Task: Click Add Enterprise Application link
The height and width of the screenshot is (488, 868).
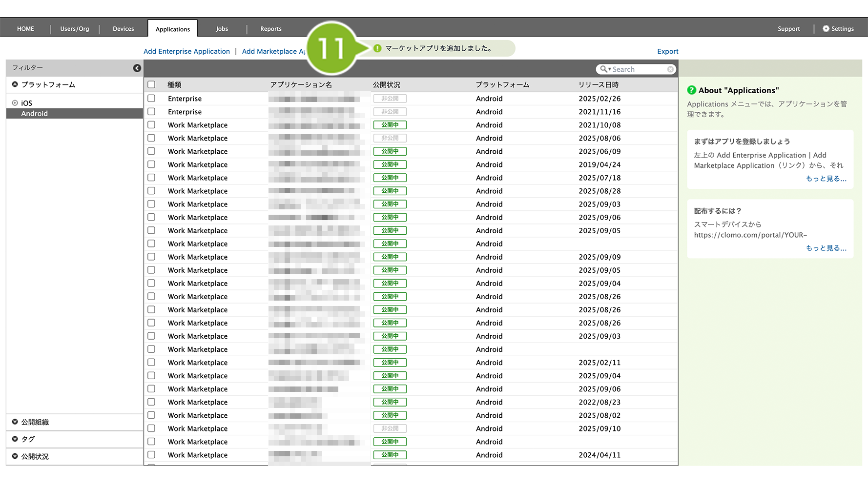Action: [186, 51]
